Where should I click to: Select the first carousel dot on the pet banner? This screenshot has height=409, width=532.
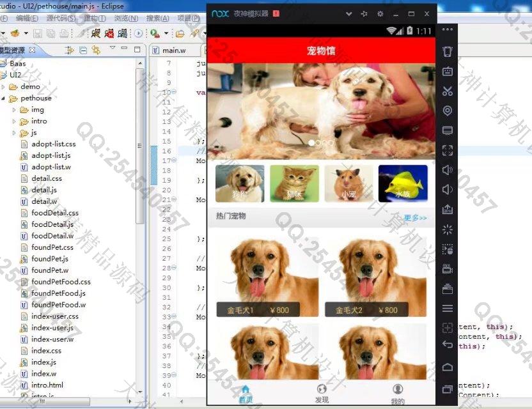311,143
